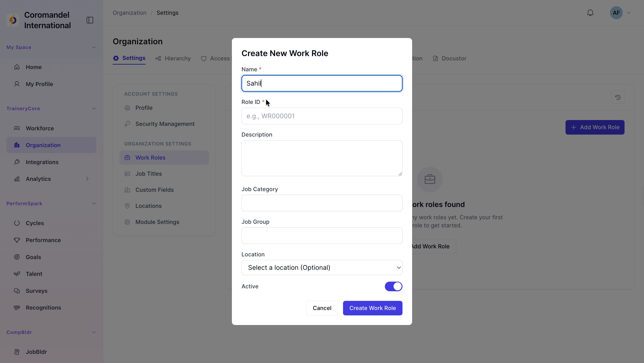
Task: Switch to the Hierarchy tab
Action: 173,59
